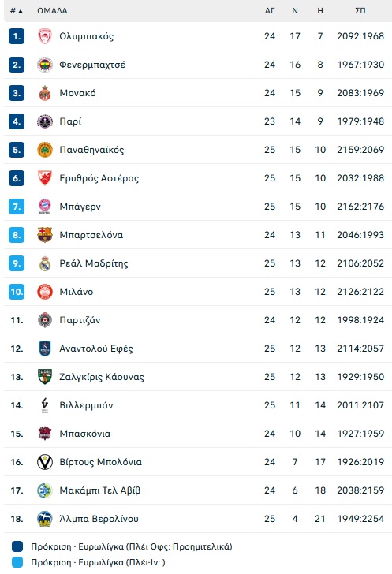Select the rank 10 badge for Μιλάνο
392x574 pixels.
[x=17, y=292]
